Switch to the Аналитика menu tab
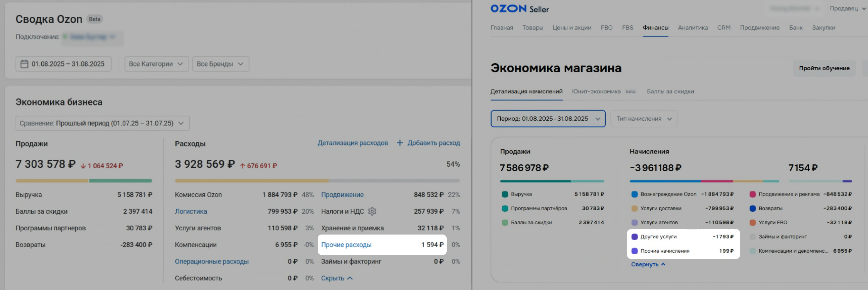Screen dimensions: 868x290 coord(692,28)
